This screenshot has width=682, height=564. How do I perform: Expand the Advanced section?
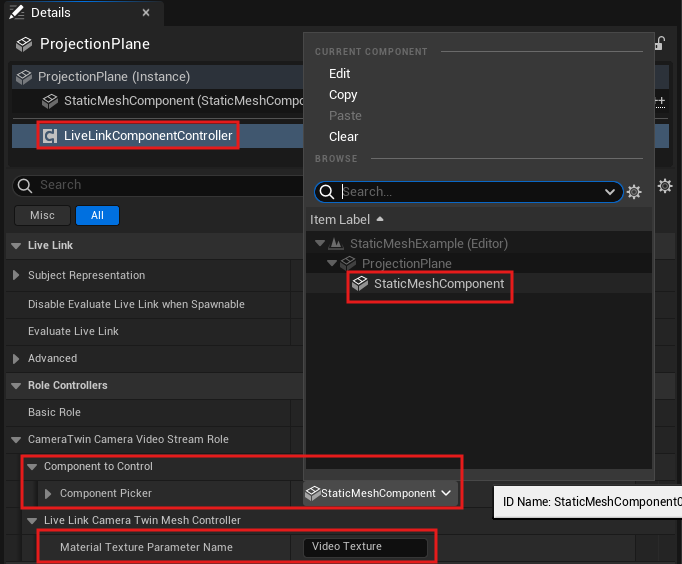[x=16, y=358]
